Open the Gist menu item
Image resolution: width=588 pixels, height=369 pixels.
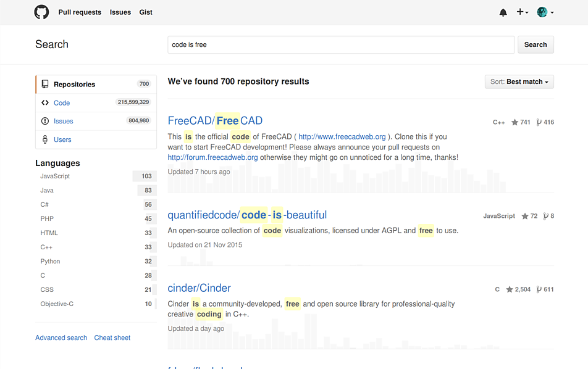pos(146,12)
